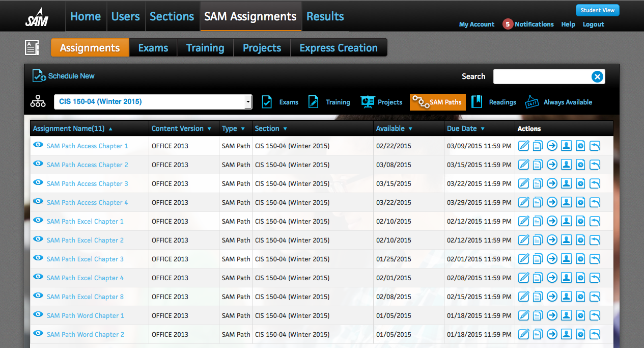Viewport: 644px width, 348px height.
Task: Toggle the eye icon for SAM Path Excel Chapter 1
Action: point(38,220)
